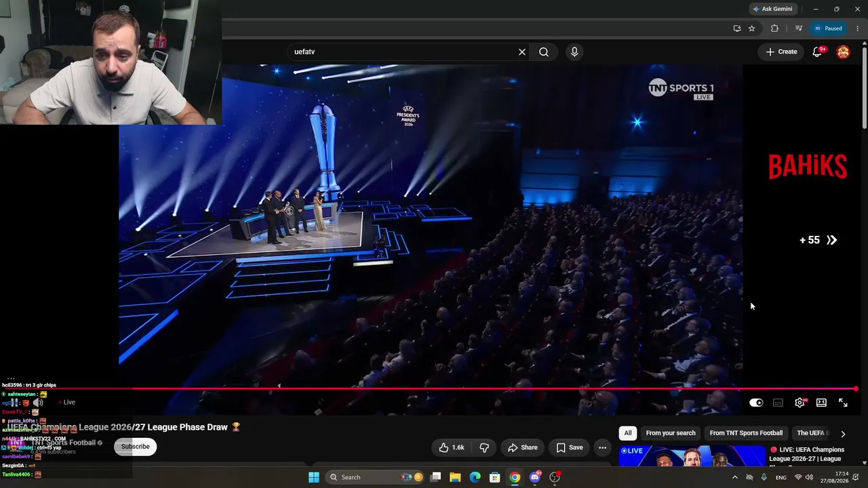Image resolution: width=868 pixels, height=488 pixels.
Task: Select the All filter chip
Action: [628, 433]
